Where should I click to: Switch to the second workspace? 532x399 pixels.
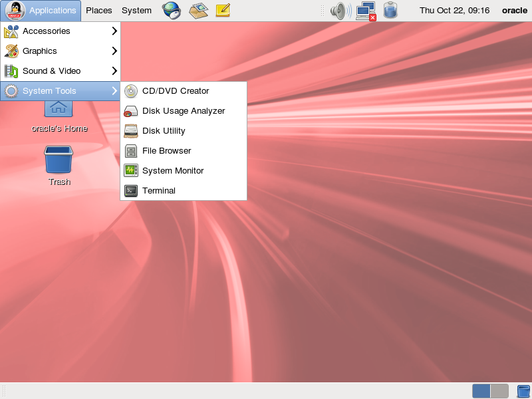pyautogui.click(x=499, y=391)
